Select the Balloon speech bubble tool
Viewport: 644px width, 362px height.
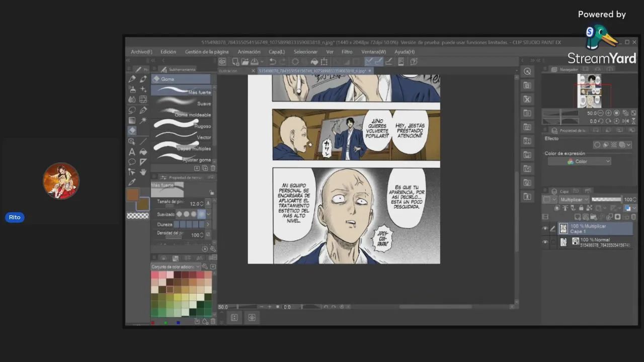(132, 162)
